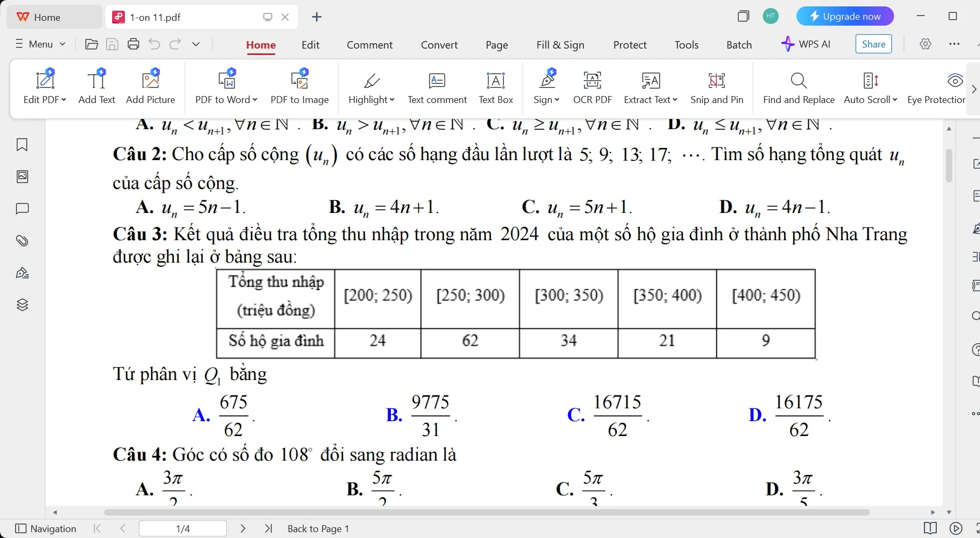Go to next page arrow
The width and height of the screenshot is (980, 538).
(243, 528)
